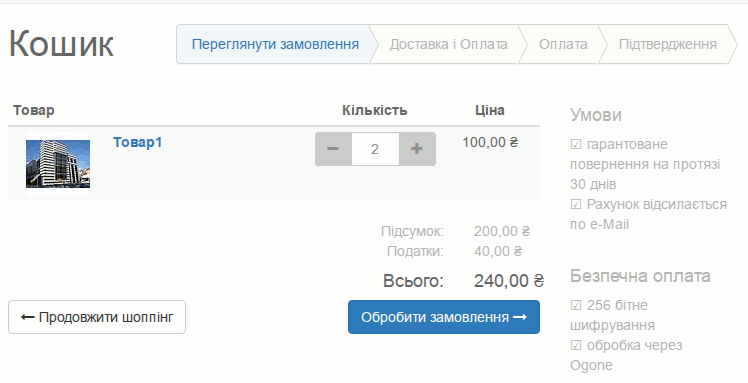Click the checkmark beside гарантоване повернення
The height and width of the screenshot is (383, 748).
click(x=576, y=144)
